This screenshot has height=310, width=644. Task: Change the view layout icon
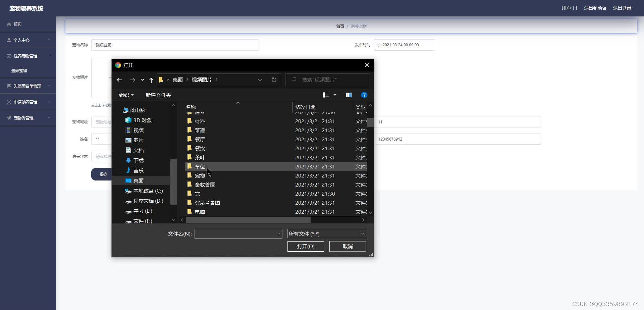tap(326, 95)
